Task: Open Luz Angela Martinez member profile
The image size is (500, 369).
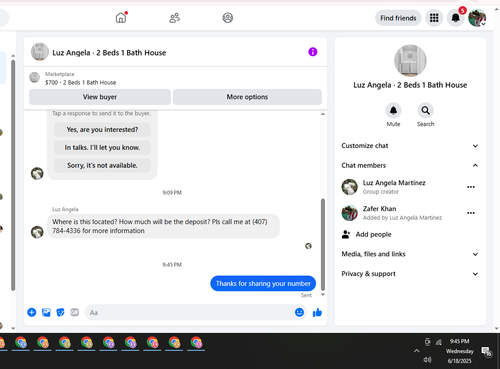Action: [394, 183]
